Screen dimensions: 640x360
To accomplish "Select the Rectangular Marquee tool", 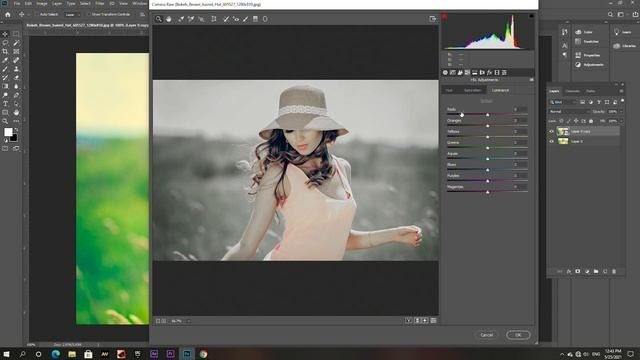I will (16, 34).
